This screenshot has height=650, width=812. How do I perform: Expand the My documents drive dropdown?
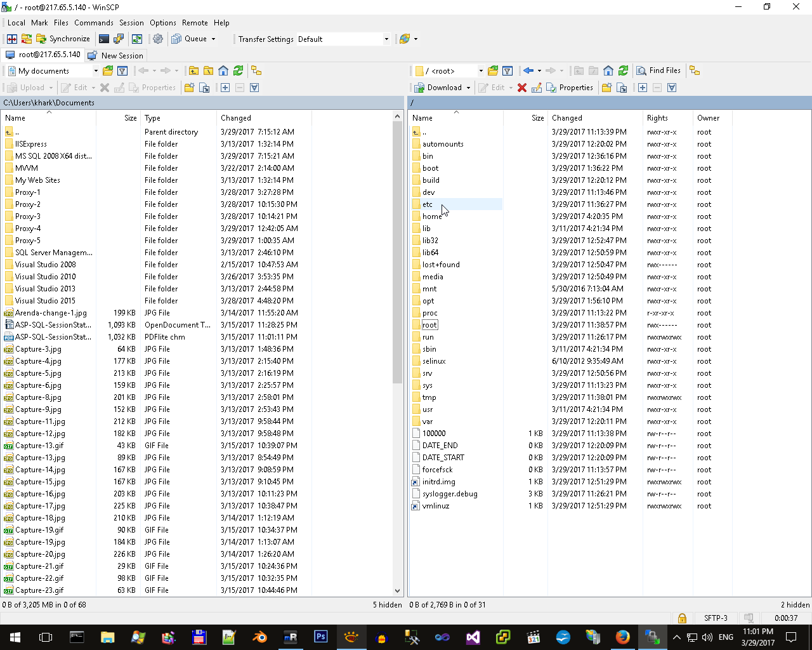(x=96, y=71)
